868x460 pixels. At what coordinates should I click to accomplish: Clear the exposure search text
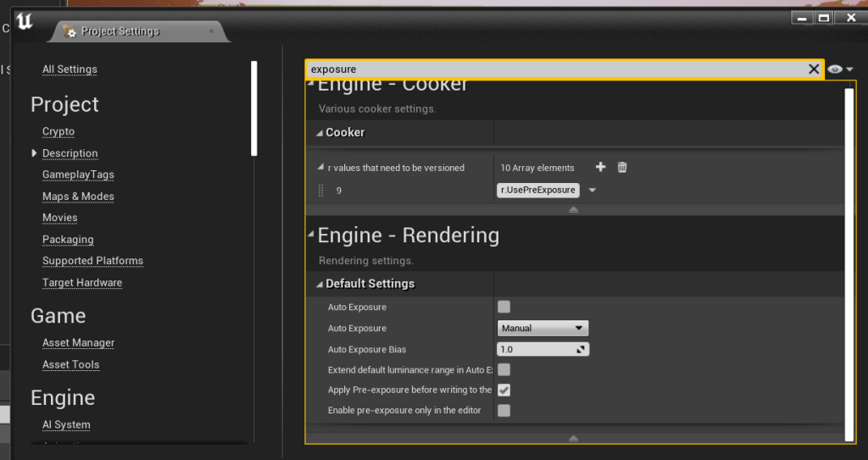click(814, 69)
